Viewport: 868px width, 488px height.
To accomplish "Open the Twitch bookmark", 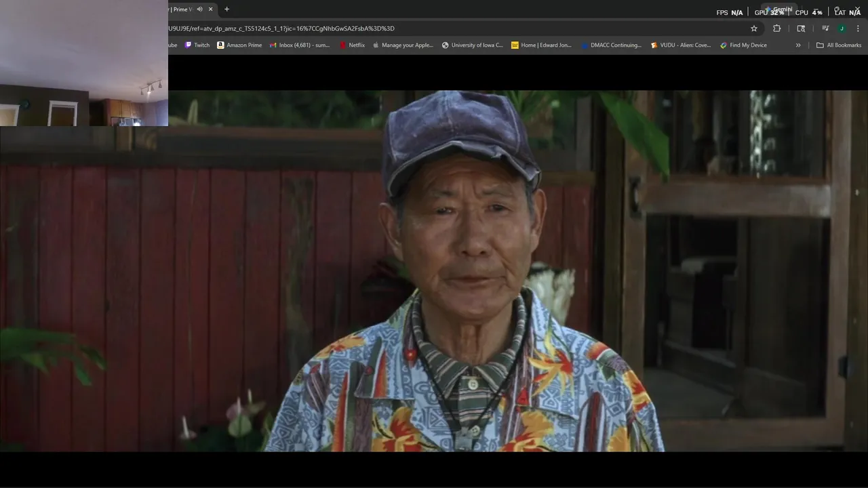I will 197,45.
